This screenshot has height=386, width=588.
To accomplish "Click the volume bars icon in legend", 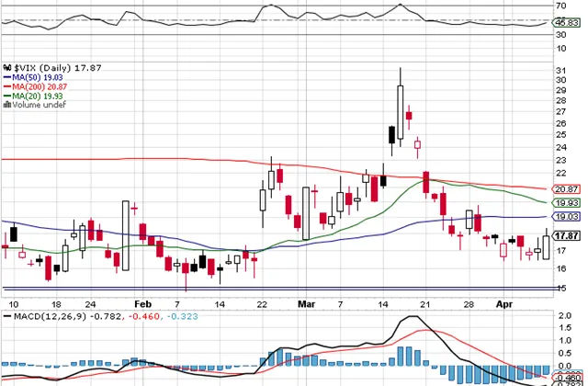I will (x=6, y=105).
